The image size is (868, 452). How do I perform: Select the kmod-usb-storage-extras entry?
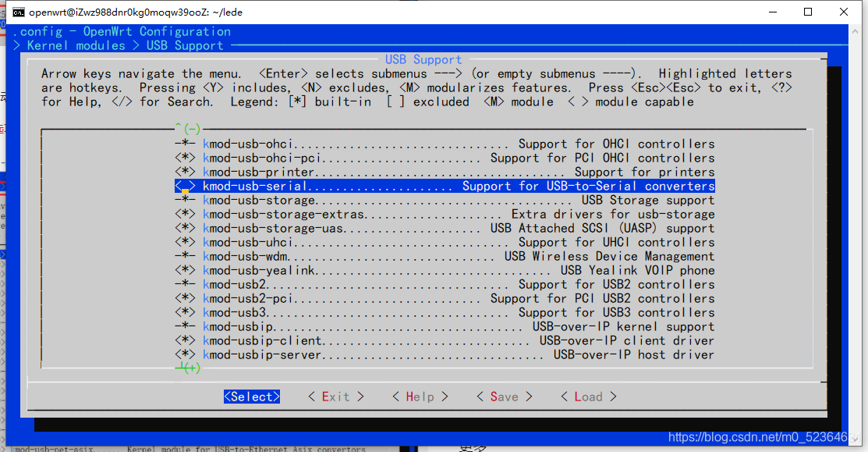(x=445, y=214)
